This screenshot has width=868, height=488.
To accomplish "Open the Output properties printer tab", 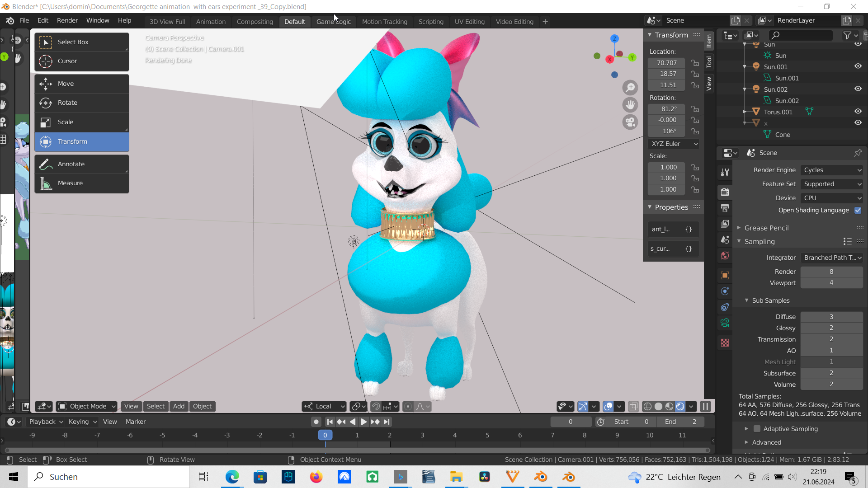I will 725,208.
